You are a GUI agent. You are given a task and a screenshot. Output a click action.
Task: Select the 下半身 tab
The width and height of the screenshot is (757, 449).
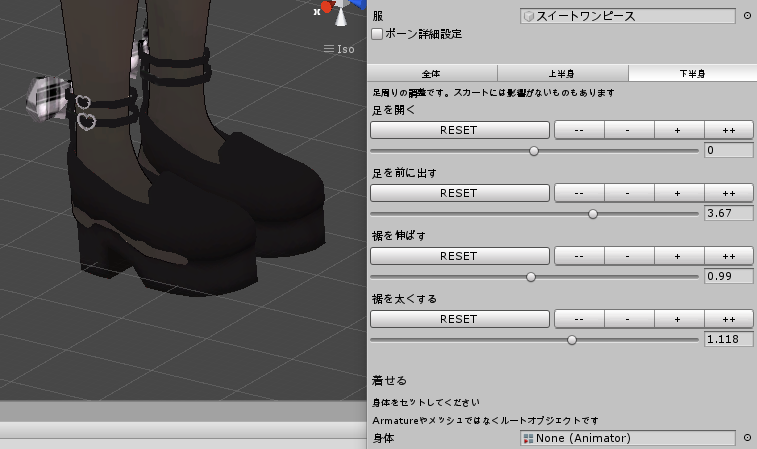coord(692,73)
